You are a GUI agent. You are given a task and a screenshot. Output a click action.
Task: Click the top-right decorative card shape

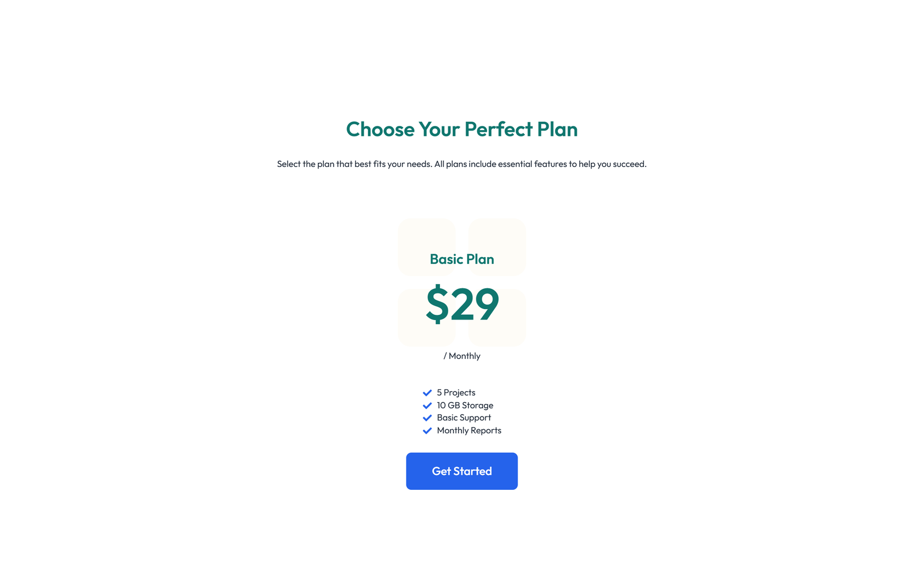(x=497, y=247)
